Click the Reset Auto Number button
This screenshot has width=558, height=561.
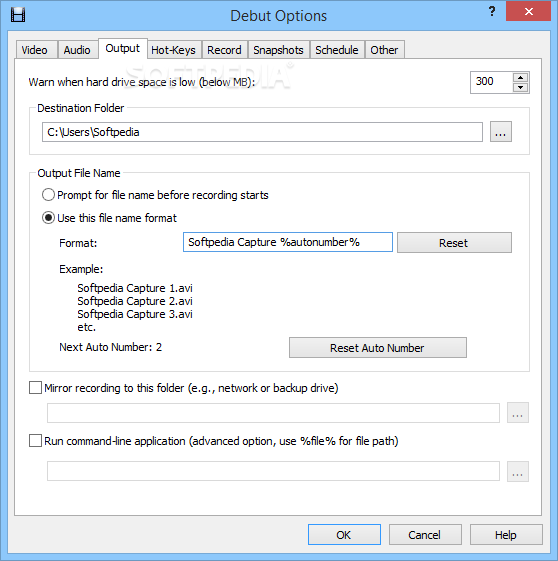pyautogui.click(x=378, y=347)
